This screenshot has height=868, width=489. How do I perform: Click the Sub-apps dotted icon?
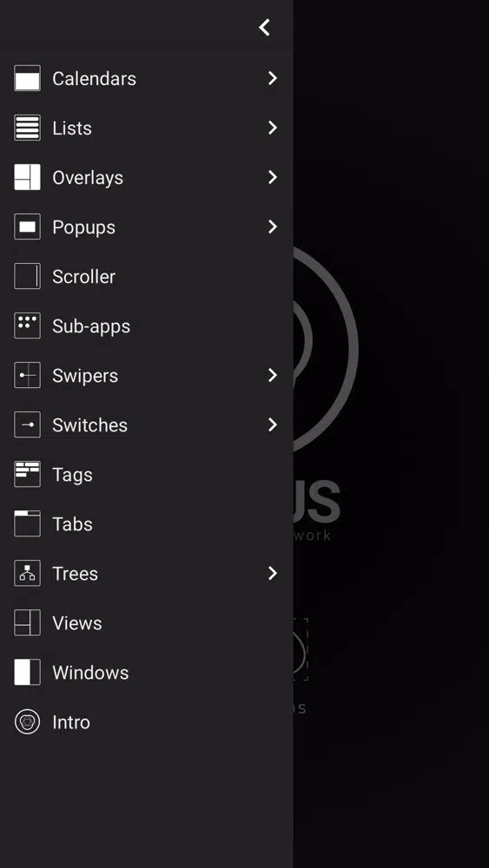click(27, 326)
